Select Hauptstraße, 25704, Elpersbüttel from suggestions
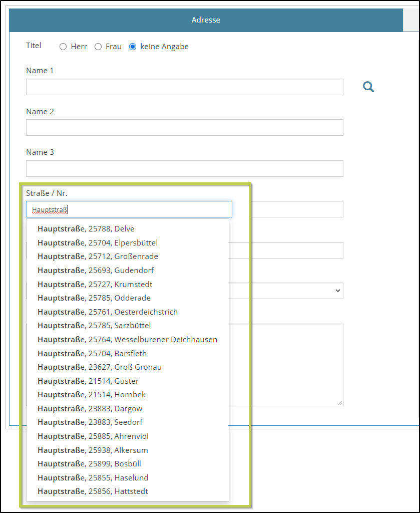Image resolution: width=420 pixels, height=513 pixels. (97, 243)
